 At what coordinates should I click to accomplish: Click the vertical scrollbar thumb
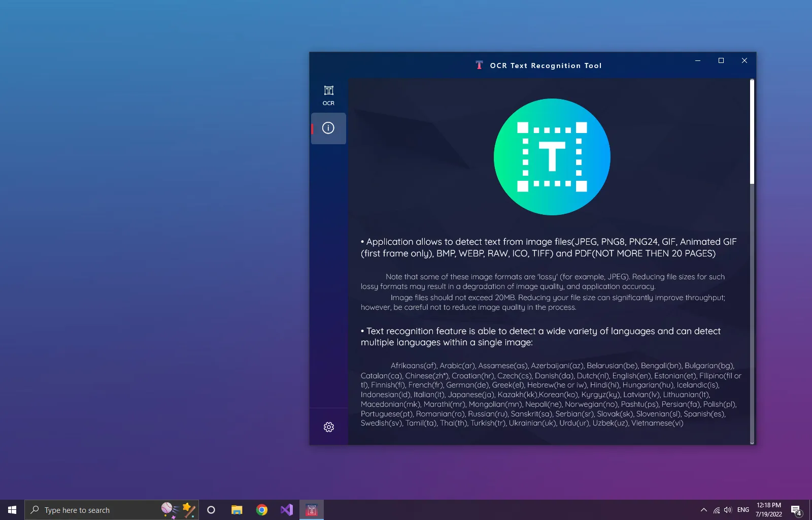(x=752, y=132)
